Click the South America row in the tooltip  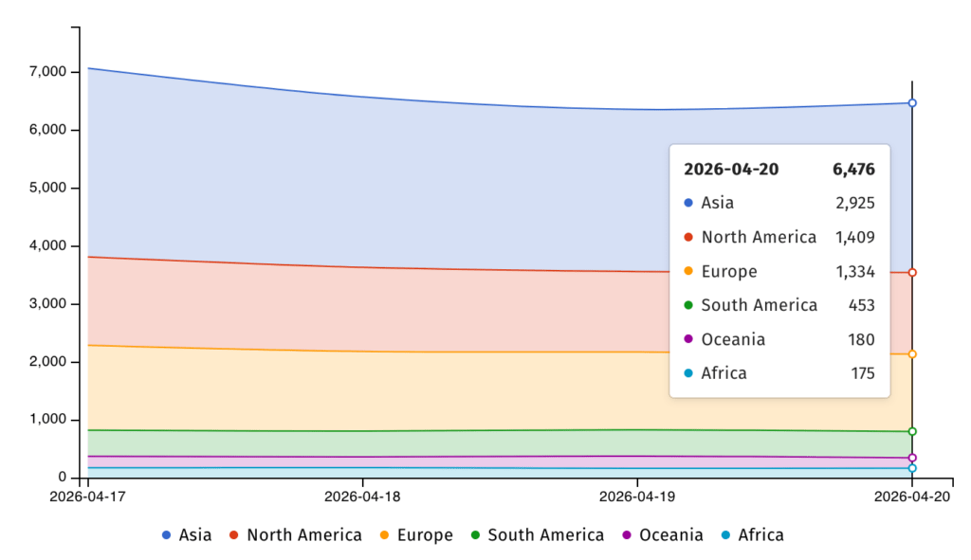pos(779,305)
